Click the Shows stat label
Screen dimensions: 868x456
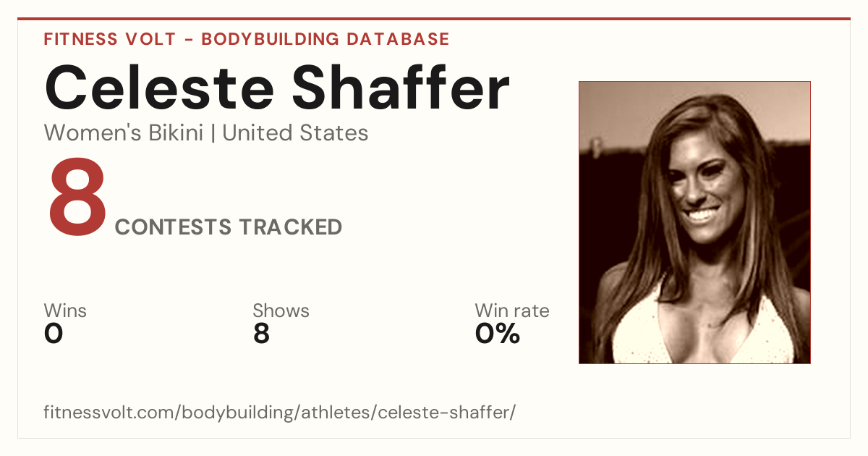coord(281,311)
